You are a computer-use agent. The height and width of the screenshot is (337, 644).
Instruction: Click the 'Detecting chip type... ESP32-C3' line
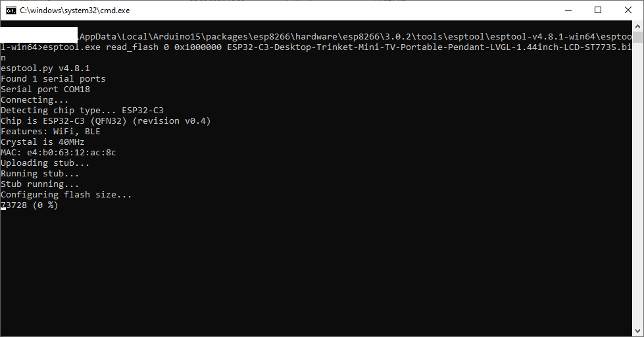click(x=82, y=110)
